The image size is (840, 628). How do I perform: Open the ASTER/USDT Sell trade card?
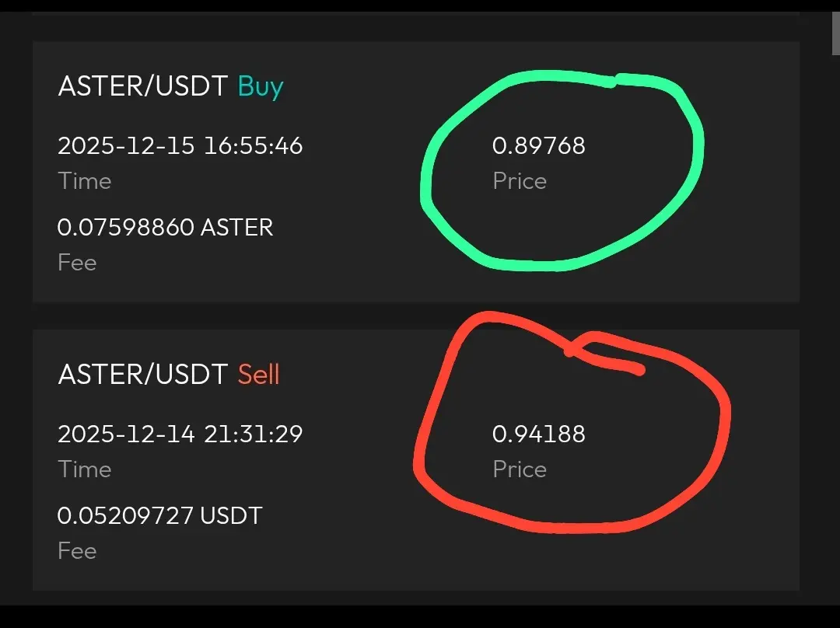click(415, 460)
